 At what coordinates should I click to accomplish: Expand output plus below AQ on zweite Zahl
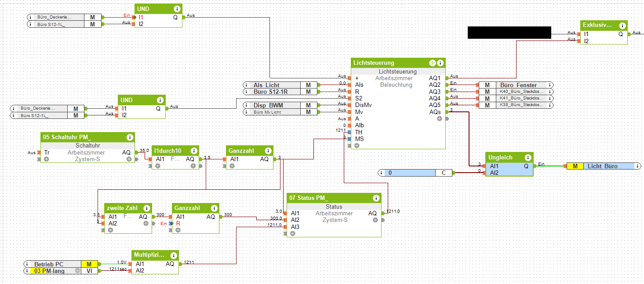point(146,223)
